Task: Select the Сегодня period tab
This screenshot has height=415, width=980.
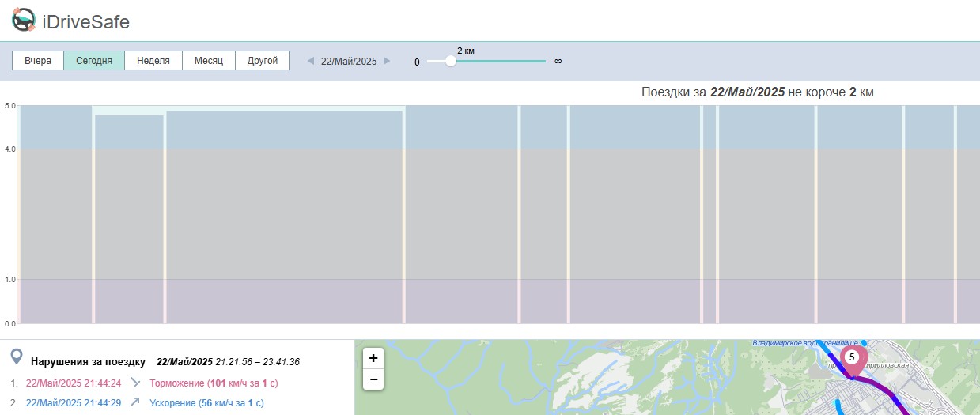Action: pyautogui.click(x=94, y=61)
